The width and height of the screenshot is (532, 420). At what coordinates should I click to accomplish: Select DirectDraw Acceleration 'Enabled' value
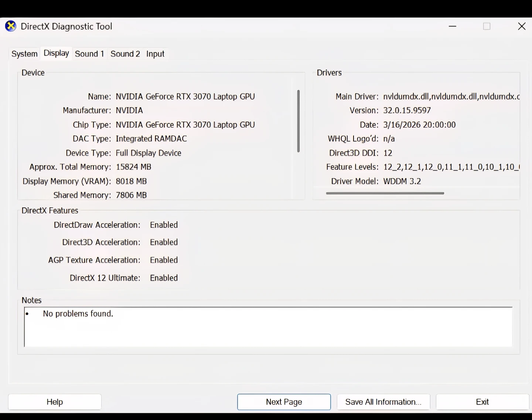[164, 225]
